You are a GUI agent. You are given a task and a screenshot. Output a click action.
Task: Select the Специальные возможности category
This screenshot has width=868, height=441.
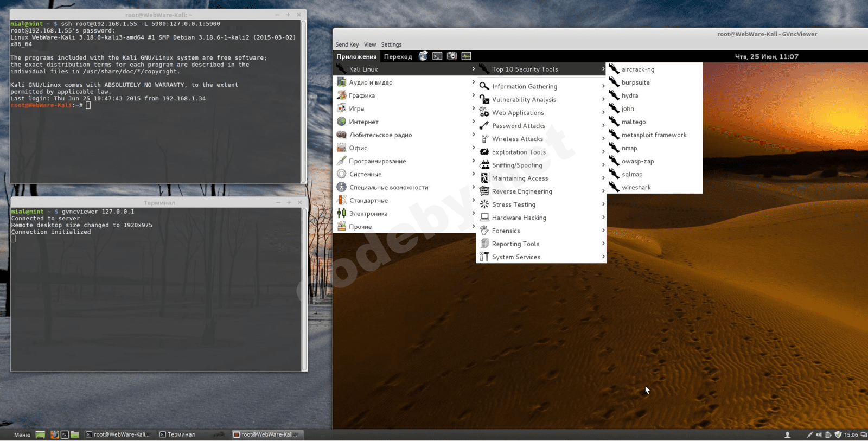click(x=405, y=188)
